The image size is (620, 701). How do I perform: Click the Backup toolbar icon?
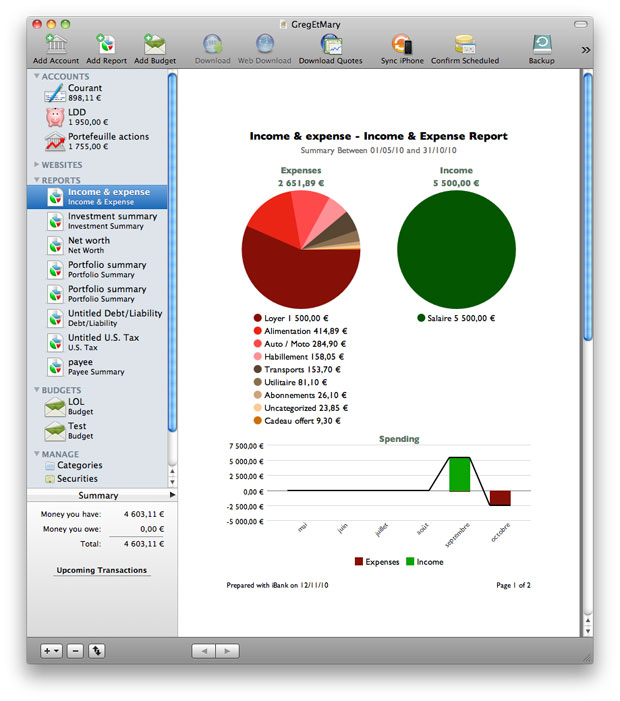(542, 44)
